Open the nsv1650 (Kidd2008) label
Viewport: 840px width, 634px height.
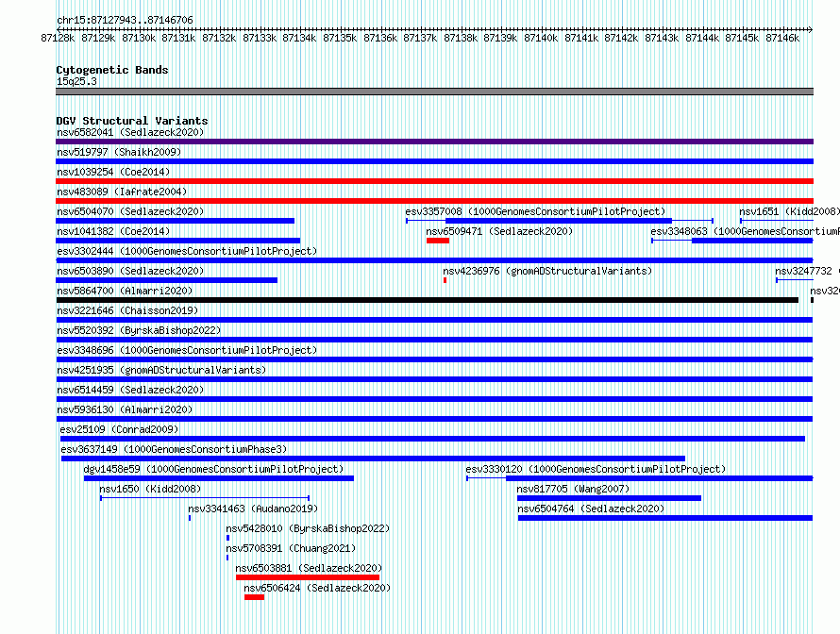point(150,489)
